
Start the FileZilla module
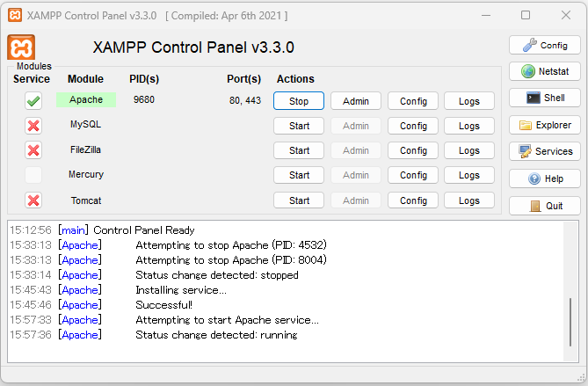click(299, 150)
